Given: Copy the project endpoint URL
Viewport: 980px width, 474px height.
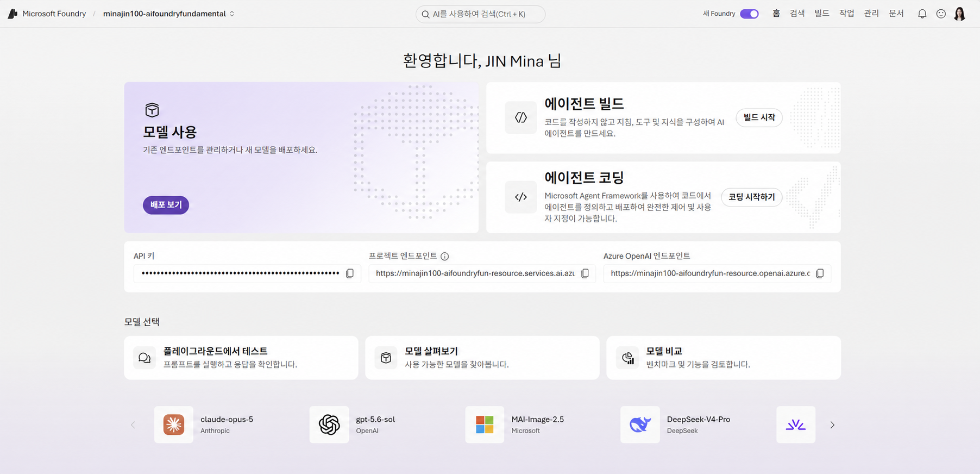Looking at the screenshot, I should coord(585,273).
